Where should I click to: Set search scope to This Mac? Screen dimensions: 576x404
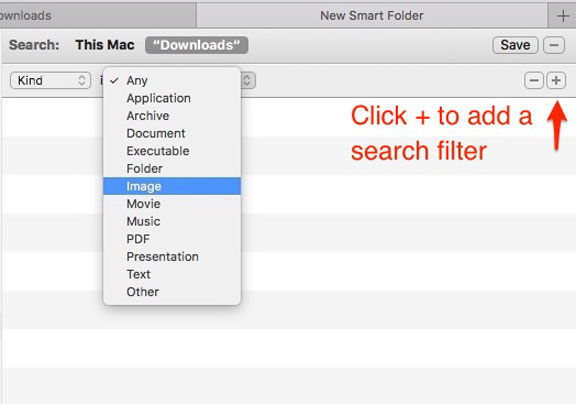pos(105,45)
